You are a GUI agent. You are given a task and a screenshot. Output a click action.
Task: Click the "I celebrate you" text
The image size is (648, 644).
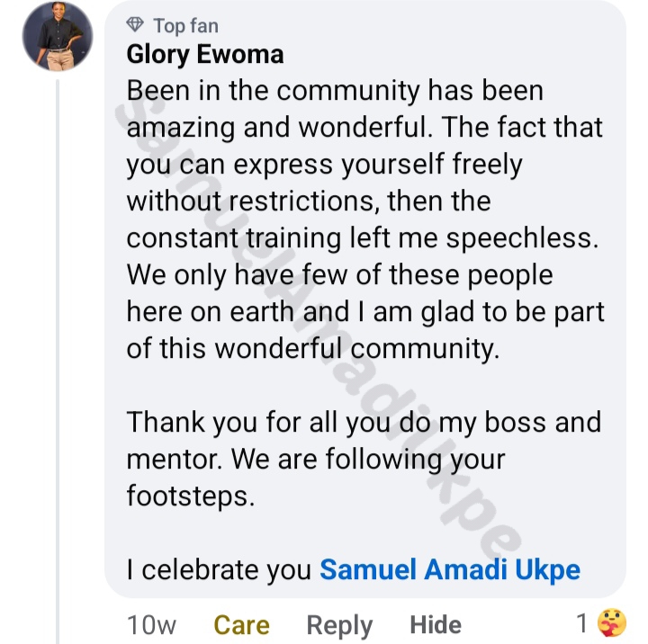pyautogui.click(x=220, y=569)
